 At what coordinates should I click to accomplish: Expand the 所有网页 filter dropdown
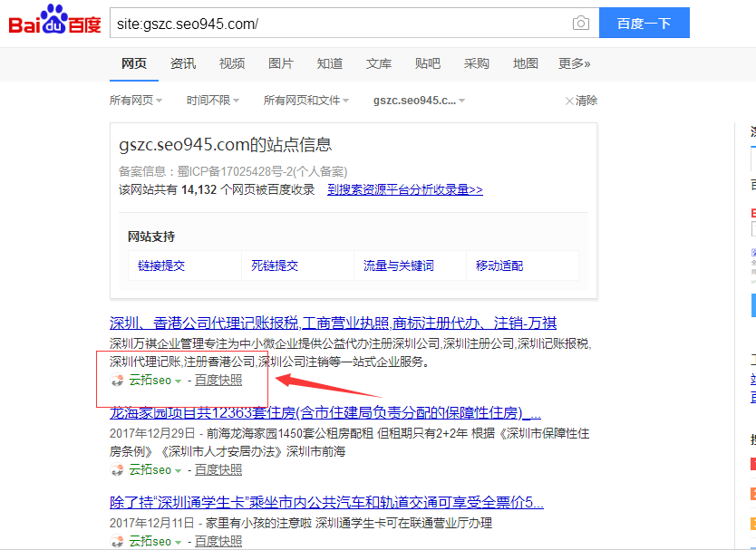(136, 101)
